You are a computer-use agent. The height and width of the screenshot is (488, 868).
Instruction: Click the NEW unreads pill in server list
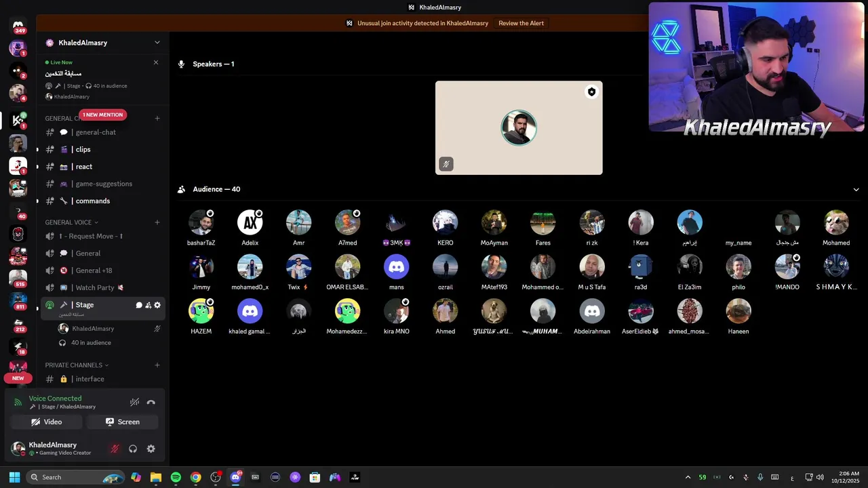point(18,378)
